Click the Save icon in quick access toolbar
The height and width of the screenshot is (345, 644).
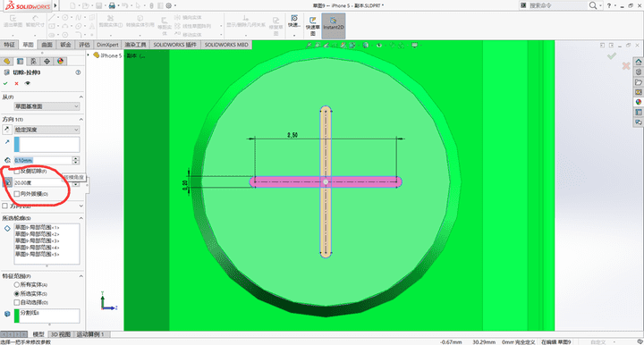(x=98, y=5)
